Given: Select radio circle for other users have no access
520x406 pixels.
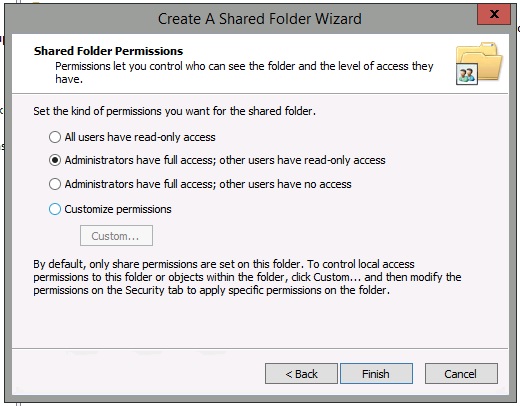Looking at the screenshot, I should coord(55,184).
